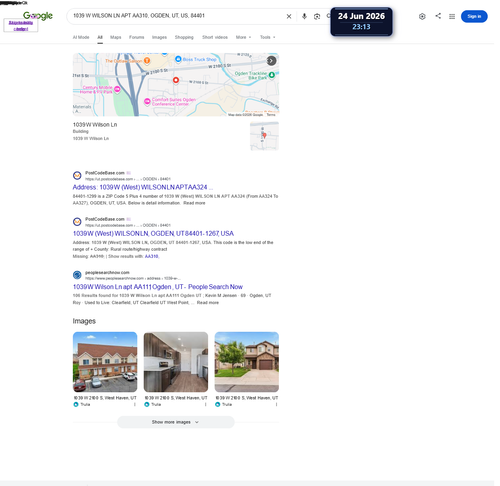Click the share icon in header

[438, 16]
